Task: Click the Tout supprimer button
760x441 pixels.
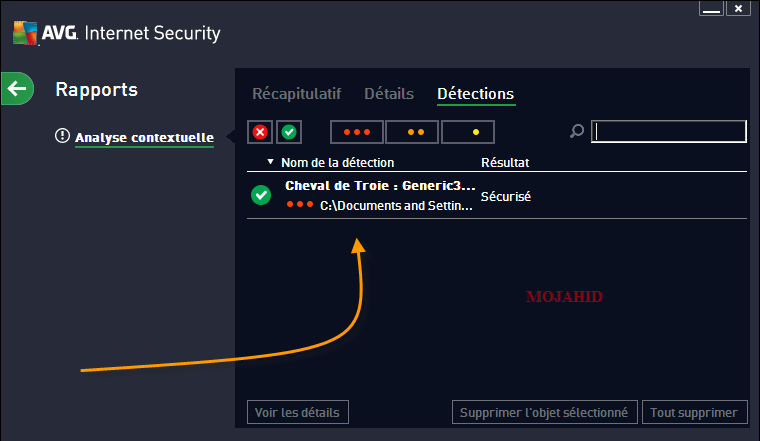Action: pyautogui.click(x=694, y=412)
